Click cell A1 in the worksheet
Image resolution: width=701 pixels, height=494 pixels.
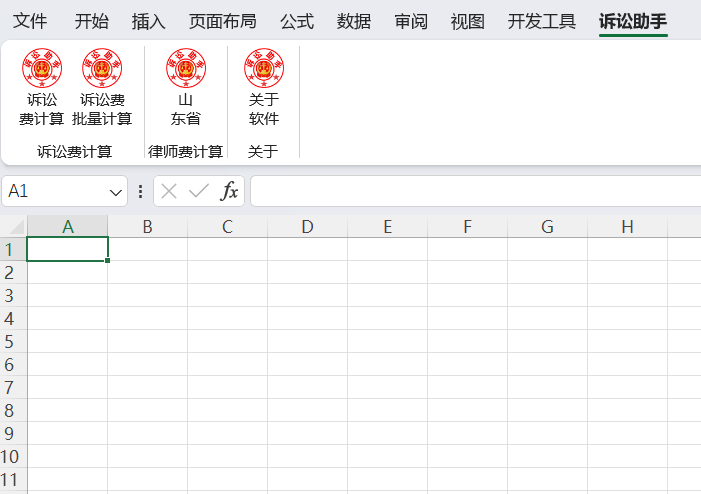(67, 249)
